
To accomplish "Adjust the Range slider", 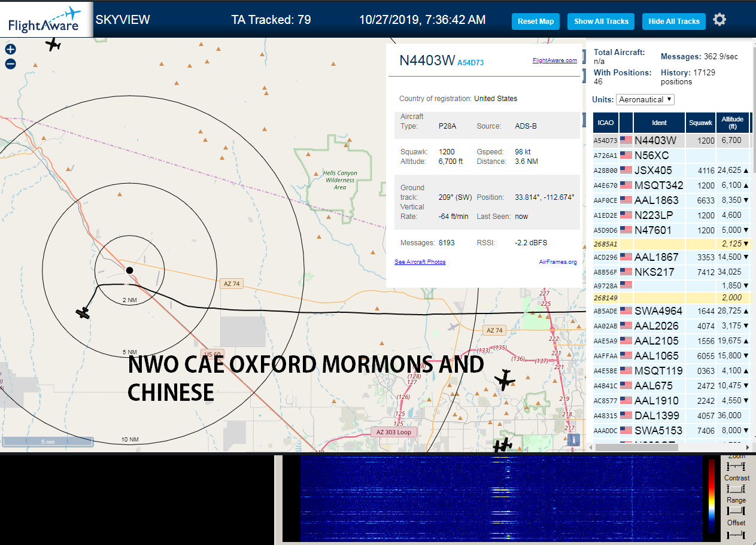I will click(735, 511).
